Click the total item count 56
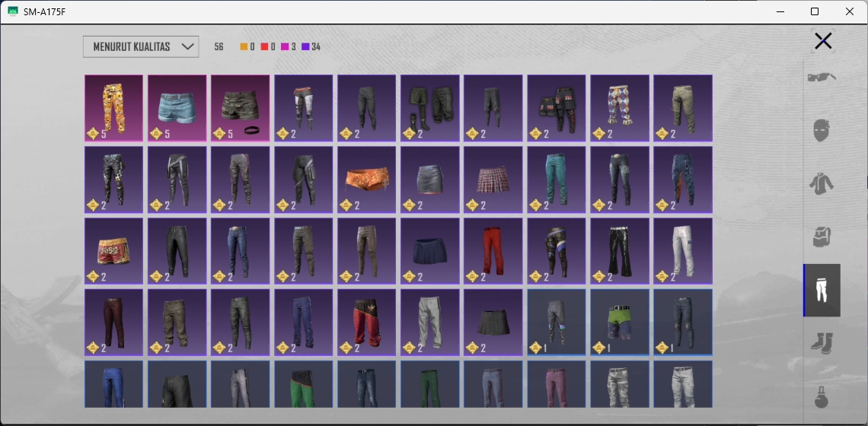Screen dimensions: 868x426 [219, 47]
